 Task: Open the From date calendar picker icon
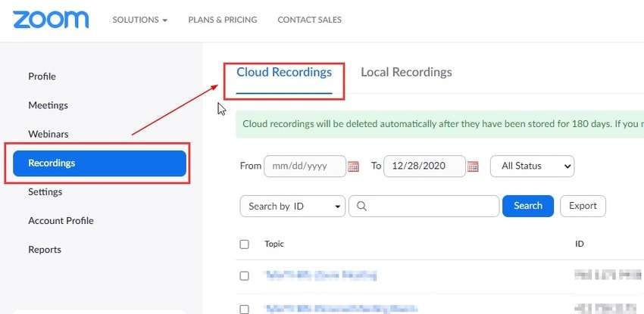click(x=353, y=166)
